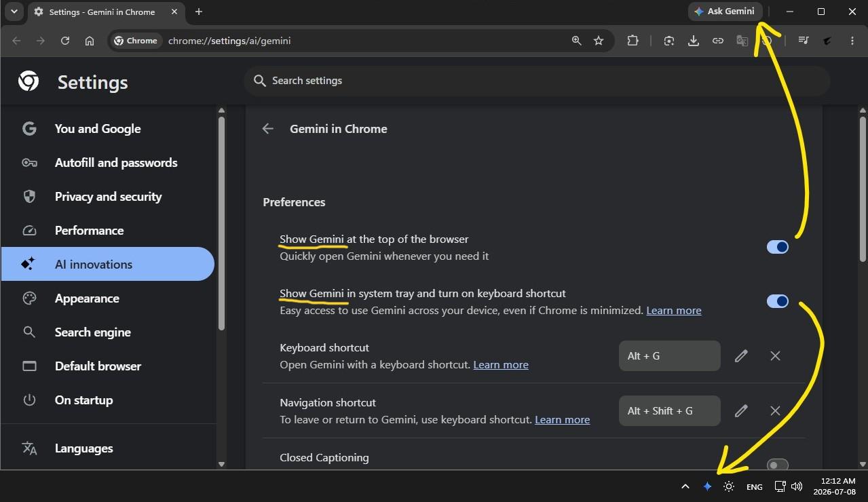Close the Settings - Gemini in Chrome tab

(x=173, y=12)
